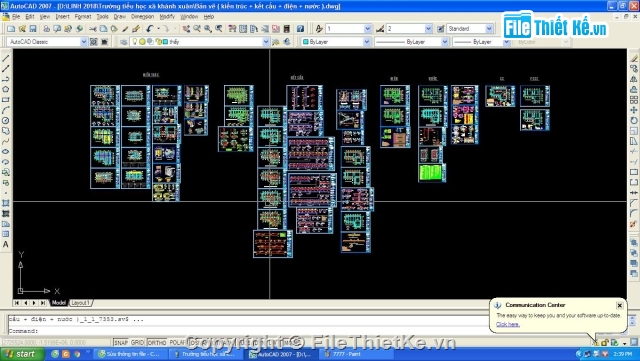Image resolution: width=640 pixels, height=361 pixels.
Task: Click the ByLayer color swatch
Action: [305, 42]
